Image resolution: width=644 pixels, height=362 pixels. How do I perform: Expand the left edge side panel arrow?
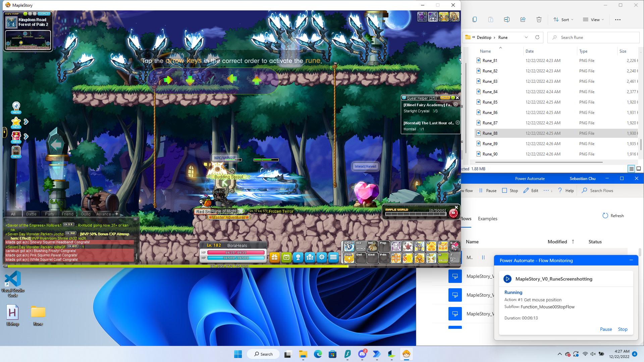coord(4,132)
